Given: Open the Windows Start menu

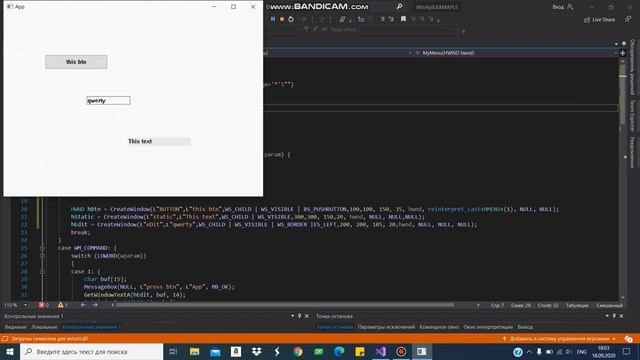Looking at the screenshot, I should coord(10,351).
